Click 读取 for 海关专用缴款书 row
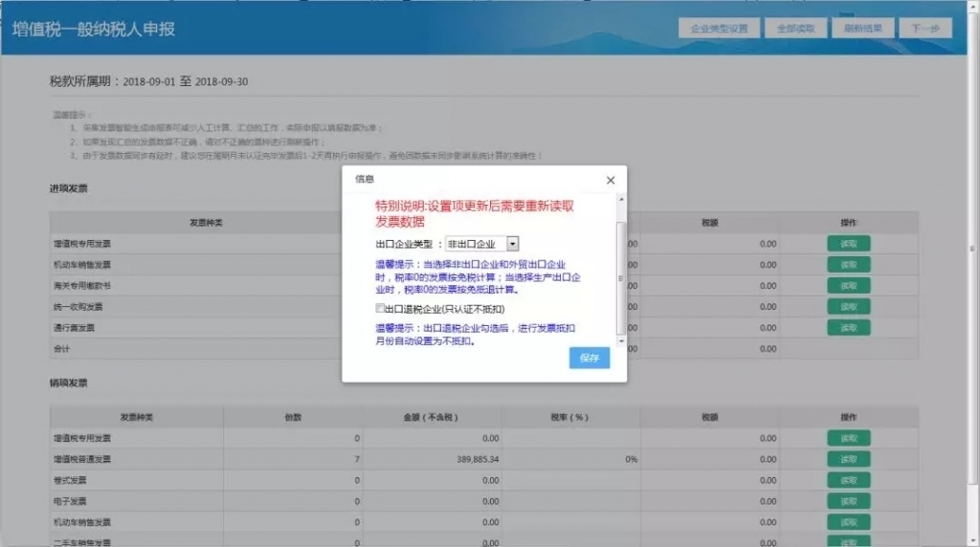The height and width of the screenshot is (547, 980). [848, 285]
